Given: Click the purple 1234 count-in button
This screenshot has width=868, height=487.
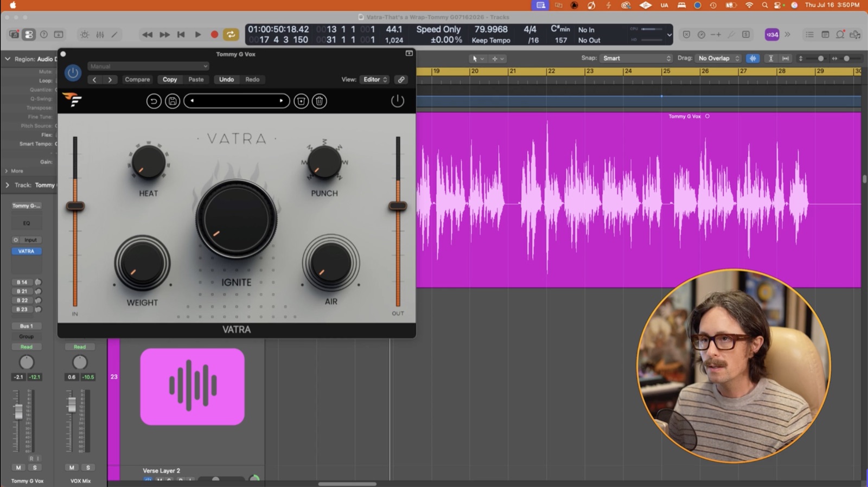Looking at the screenshot, I should 772,35.
